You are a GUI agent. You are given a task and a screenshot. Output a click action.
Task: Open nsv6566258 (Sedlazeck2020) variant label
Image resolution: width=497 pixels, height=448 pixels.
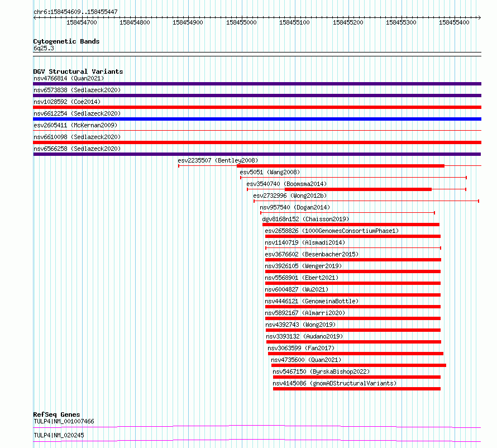pyautogui.click(x=77, y=149)
